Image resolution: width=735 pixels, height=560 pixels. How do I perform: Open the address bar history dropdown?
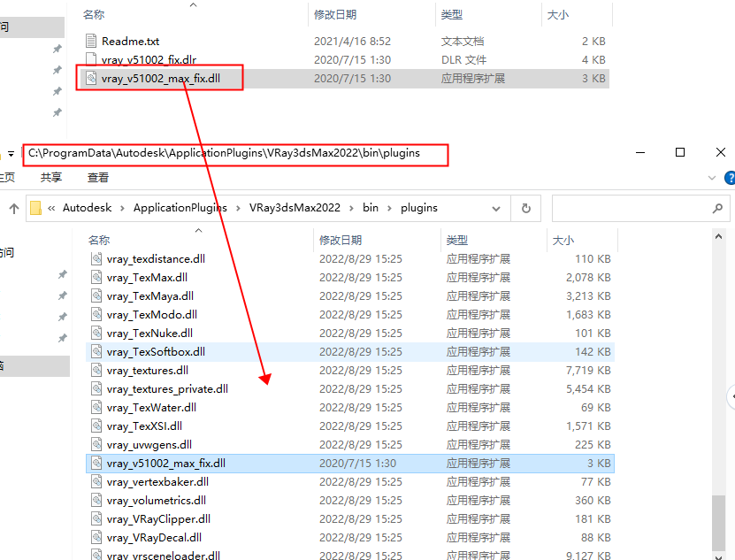496,209
